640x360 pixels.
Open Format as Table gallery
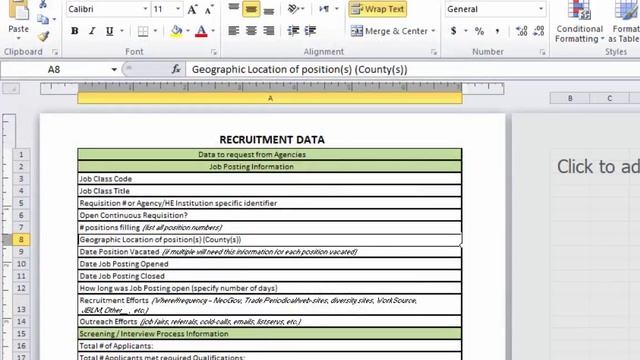click(624, 21)
